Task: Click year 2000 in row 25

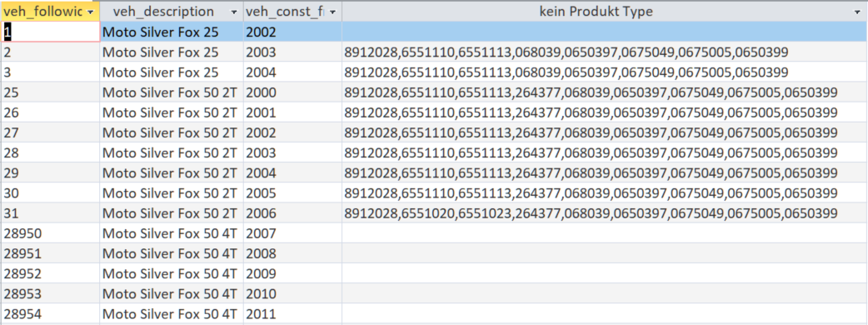Action: (292, 92)
